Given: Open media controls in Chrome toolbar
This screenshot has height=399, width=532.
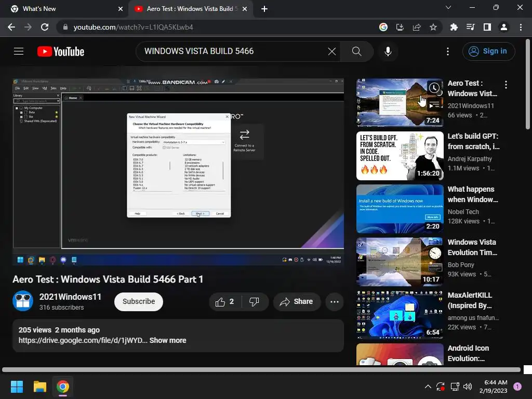Looking at the screenshot, I should point(470,27).
